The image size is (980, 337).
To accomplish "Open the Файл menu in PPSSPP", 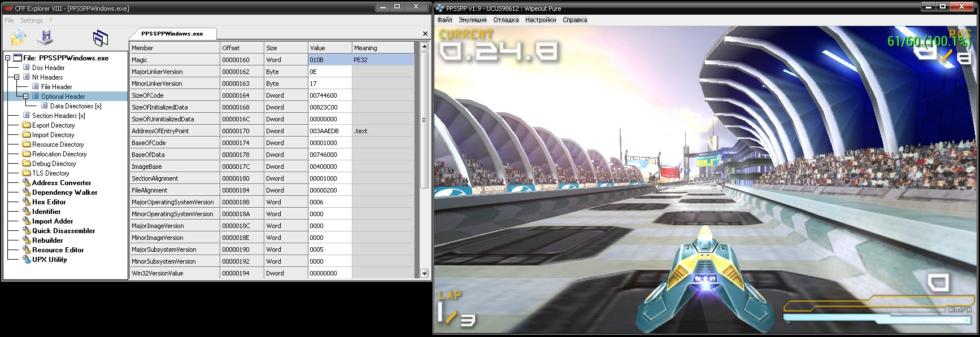I will [445, 20].
